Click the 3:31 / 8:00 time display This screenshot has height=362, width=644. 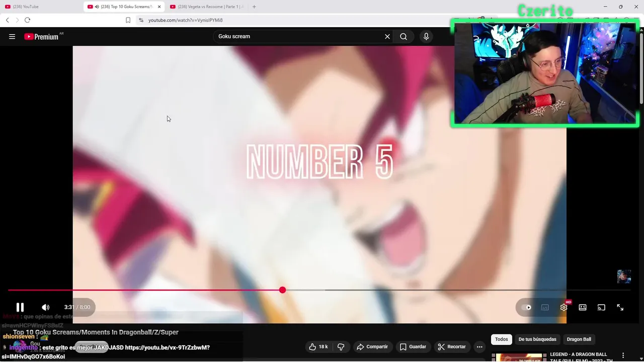[x=77, y=307]
